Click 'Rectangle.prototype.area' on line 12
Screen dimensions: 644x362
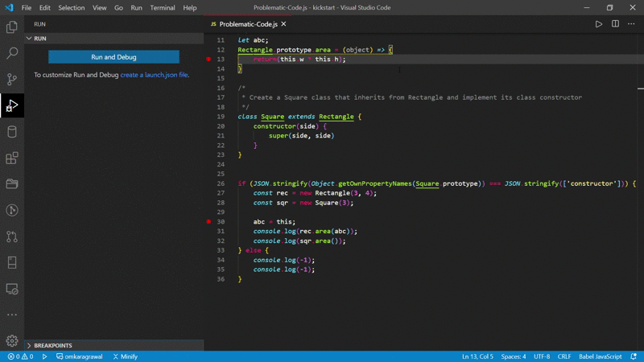click(284, 50)
